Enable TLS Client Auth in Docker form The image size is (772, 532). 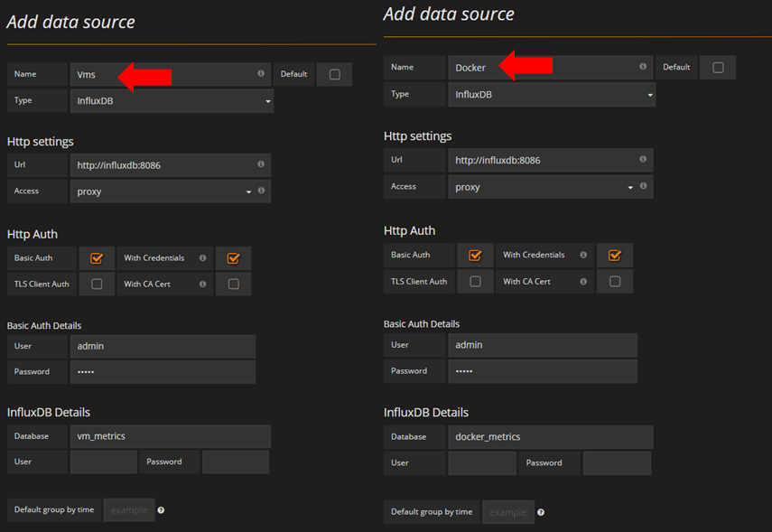click(475, 281)
